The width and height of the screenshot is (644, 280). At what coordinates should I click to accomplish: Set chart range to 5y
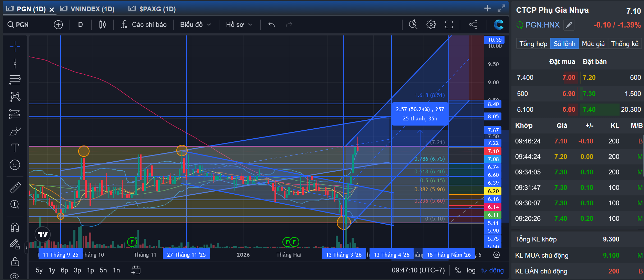39,270
